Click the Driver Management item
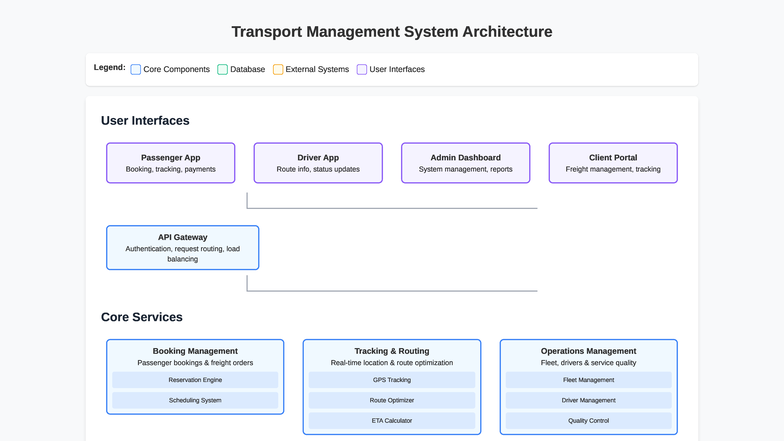 (x=588, y=400)
